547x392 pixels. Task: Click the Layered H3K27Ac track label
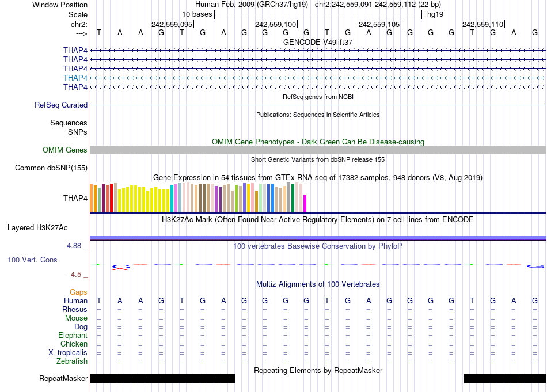pyautogui.click(x=37, y=228)
